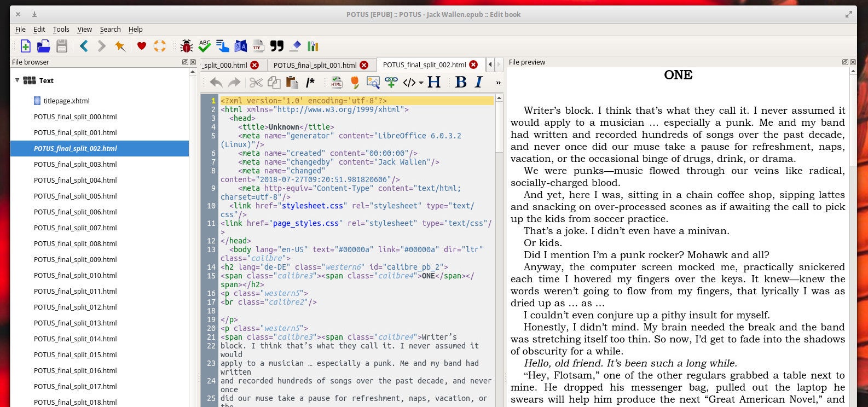Screen dimensions: 868x407
Task: Cut selection with the scissors icon
Action: 256,82
